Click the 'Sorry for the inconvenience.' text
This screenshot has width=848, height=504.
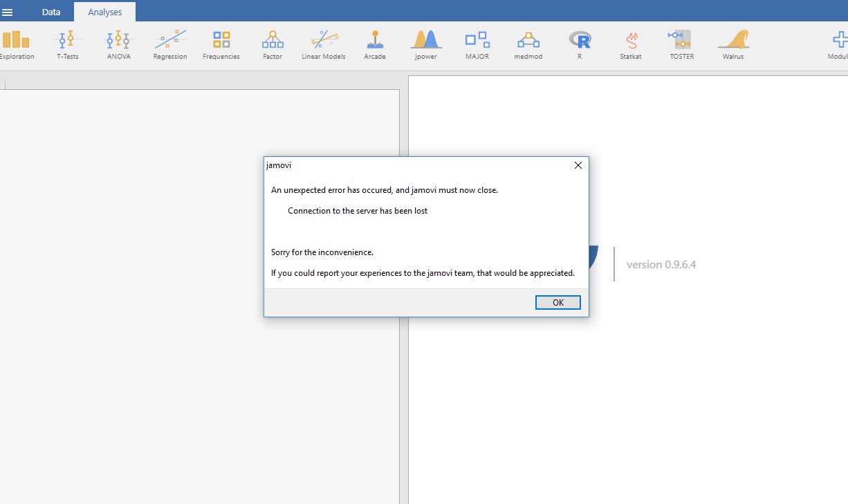pos(322,252)
